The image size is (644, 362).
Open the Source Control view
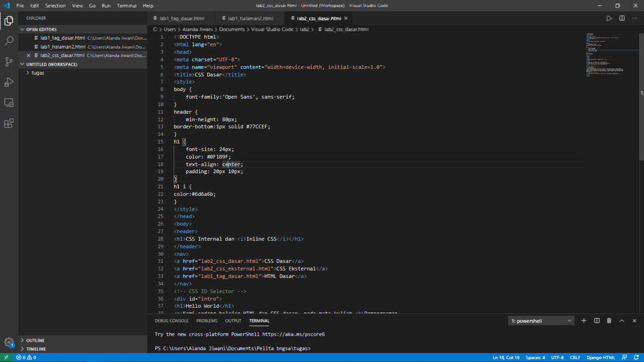click(9, 62)
